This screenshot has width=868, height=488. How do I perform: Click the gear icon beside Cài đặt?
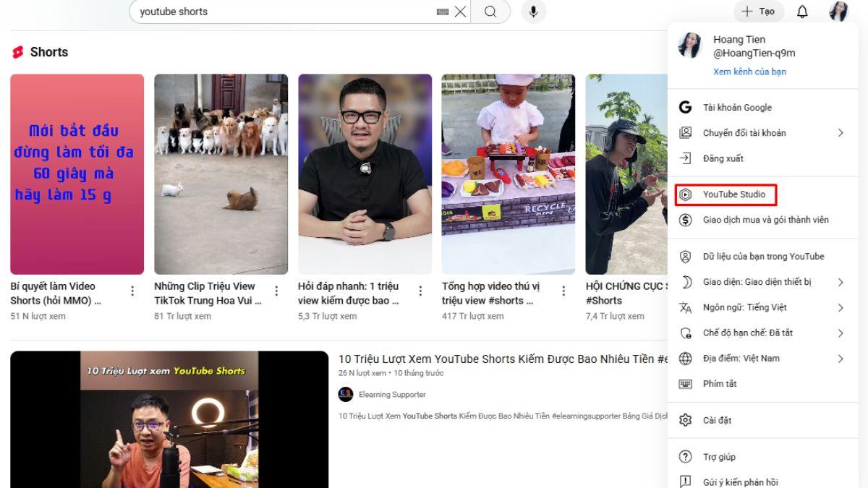(x=685, y=421)
